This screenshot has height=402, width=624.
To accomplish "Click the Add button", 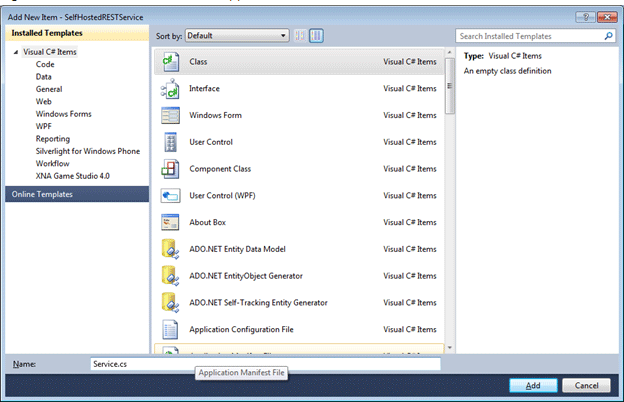I will click(533, 385).
